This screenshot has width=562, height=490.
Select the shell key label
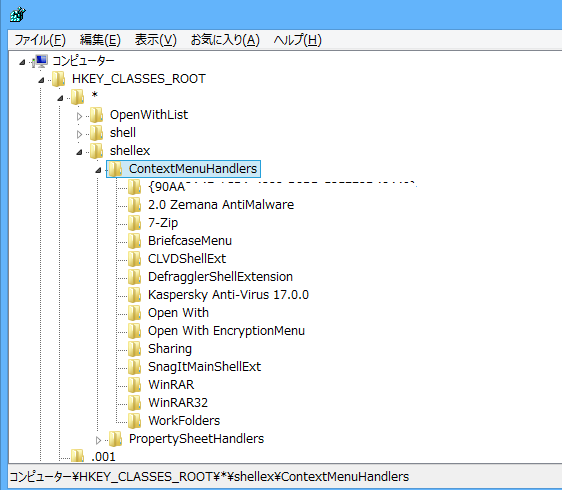click(123, 133)
